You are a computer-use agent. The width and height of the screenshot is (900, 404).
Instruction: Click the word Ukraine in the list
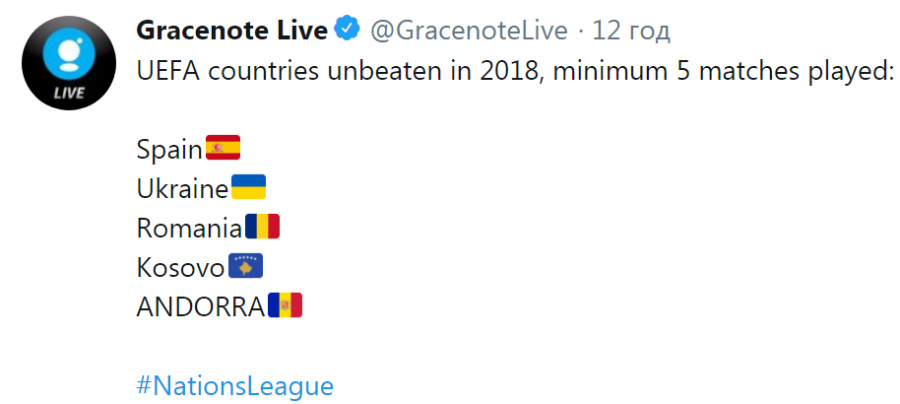coord(183,189)
